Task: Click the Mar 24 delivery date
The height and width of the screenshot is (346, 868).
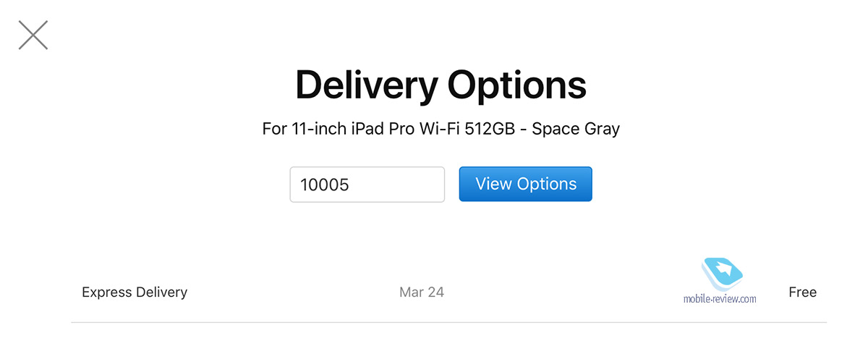Action: [422, 292]
